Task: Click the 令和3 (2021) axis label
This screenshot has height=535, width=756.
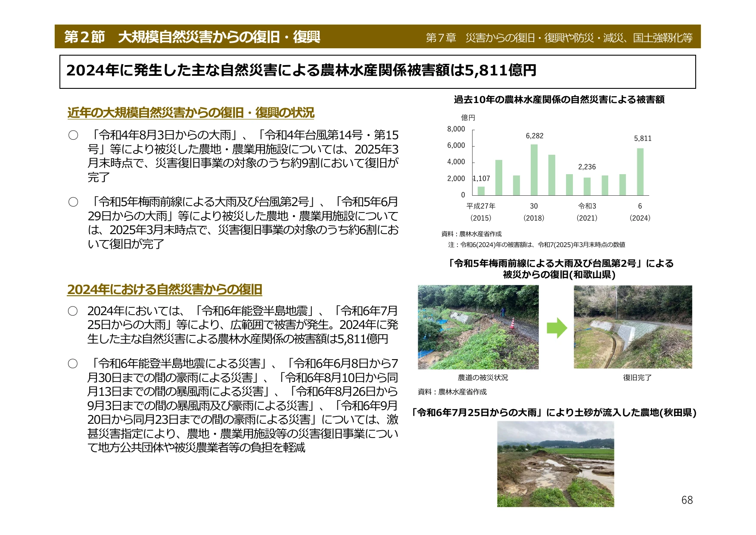Action: pos(587,212)
